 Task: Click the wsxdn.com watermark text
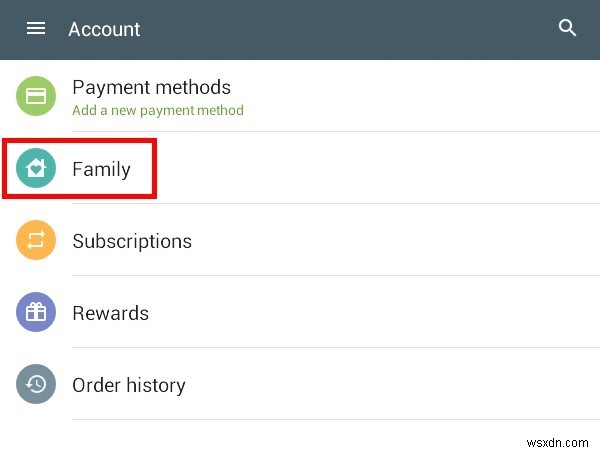(561, 441)
